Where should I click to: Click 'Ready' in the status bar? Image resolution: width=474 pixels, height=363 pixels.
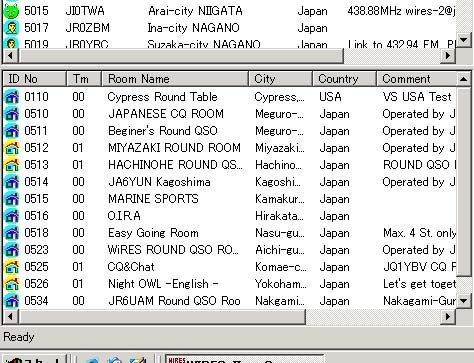coord(19,337)
